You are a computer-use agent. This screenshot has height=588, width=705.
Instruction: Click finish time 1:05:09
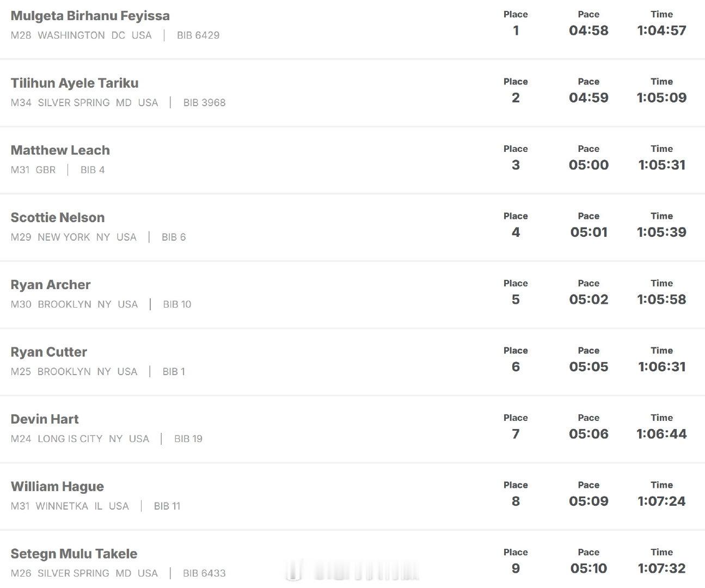click(661, 98)
